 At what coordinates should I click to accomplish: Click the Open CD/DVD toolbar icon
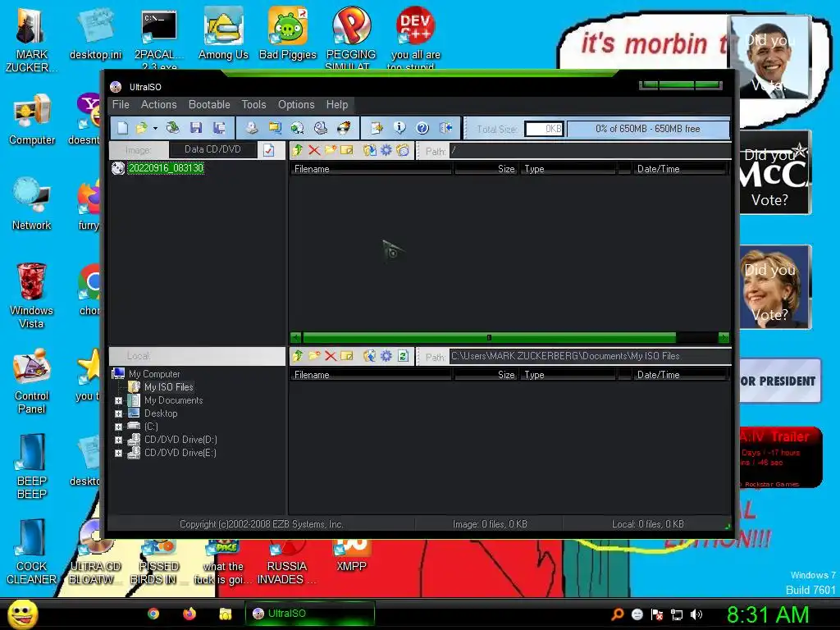pos(172,128)
